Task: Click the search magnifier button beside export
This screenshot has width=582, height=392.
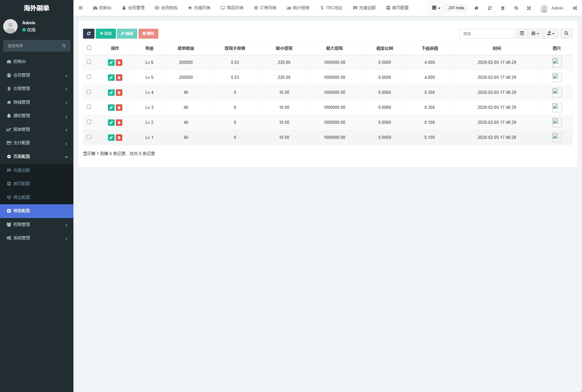Action: click(x=566, y=34)
